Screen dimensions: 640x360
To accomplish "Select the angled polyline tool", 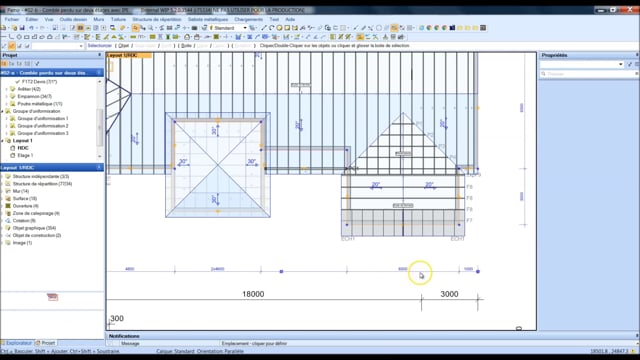I will point(11,37).
